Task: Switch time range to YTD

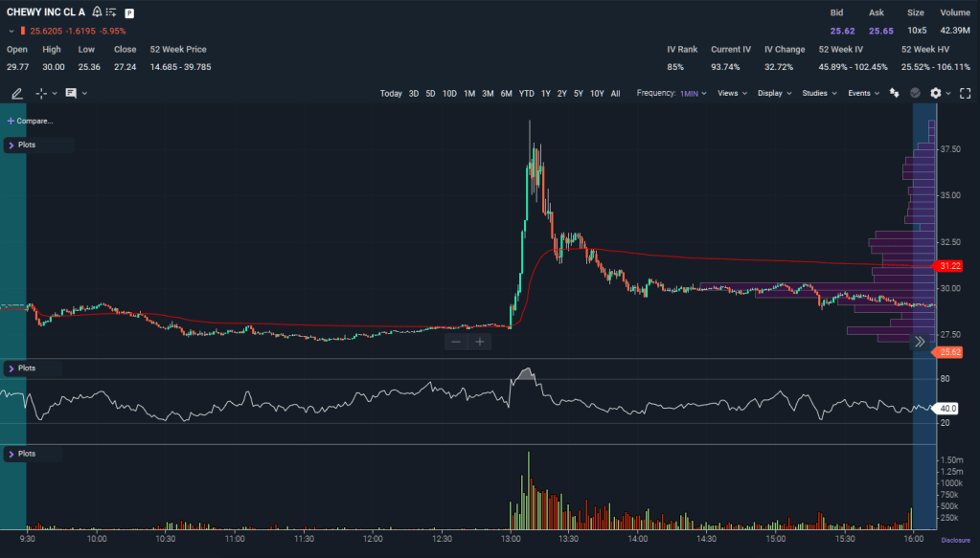Action: coord(526,94)
